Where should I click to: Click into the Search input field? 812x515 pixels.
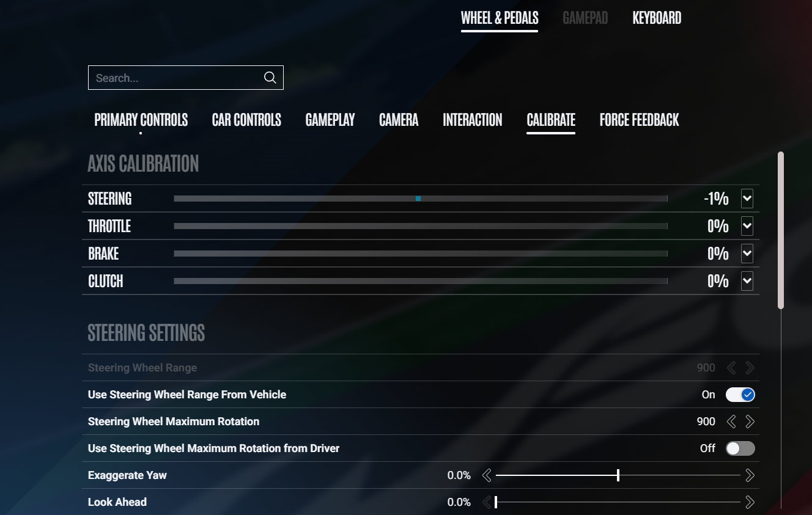(x=174, y=78)
